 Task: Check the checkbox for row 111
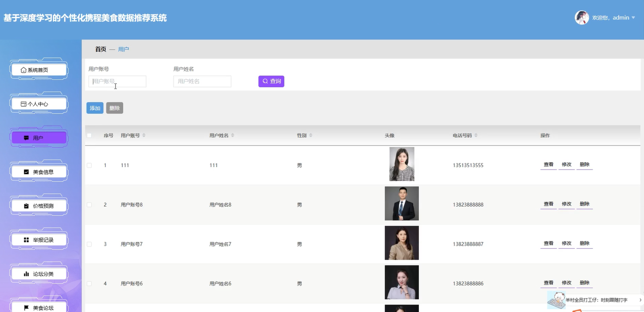tap(89, 165)
